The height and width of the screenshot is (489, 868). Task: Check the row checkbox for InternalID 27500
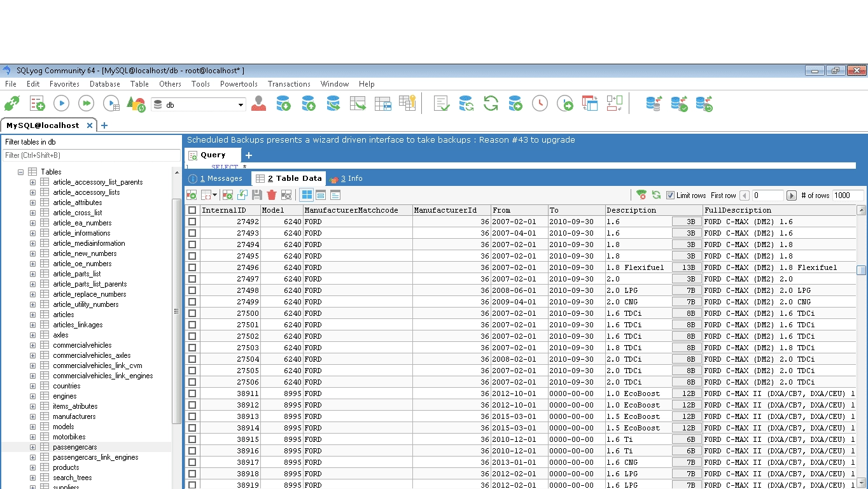pos(192,313)
